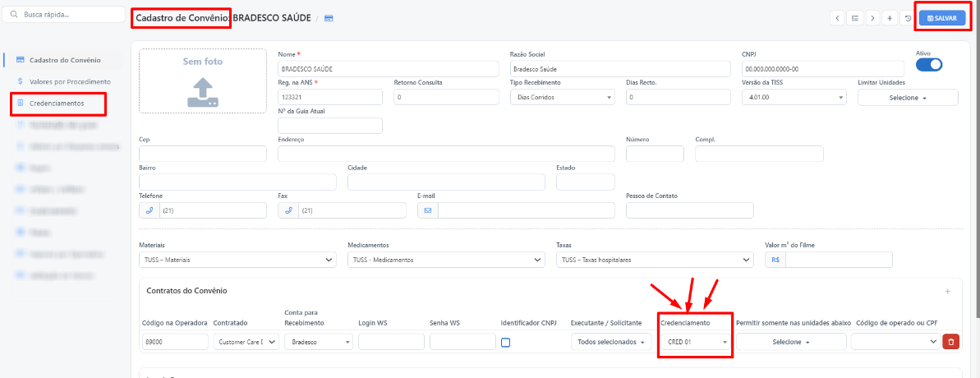This screenshot has height=378, width=980.
Task: Click the Contratos do Convênio heading
Action: click(x=186, y=291)
